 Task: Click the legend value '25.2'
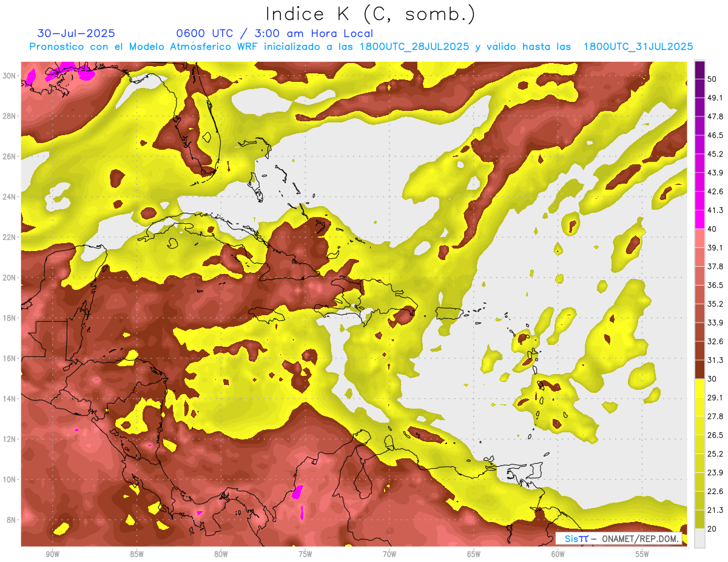[x=715, y=453]
